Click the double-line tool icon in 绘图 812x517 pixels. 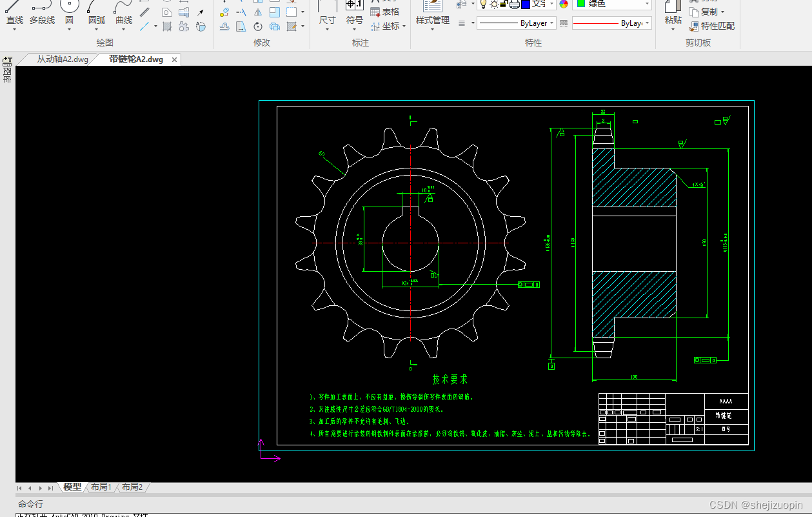pos(144,12)
